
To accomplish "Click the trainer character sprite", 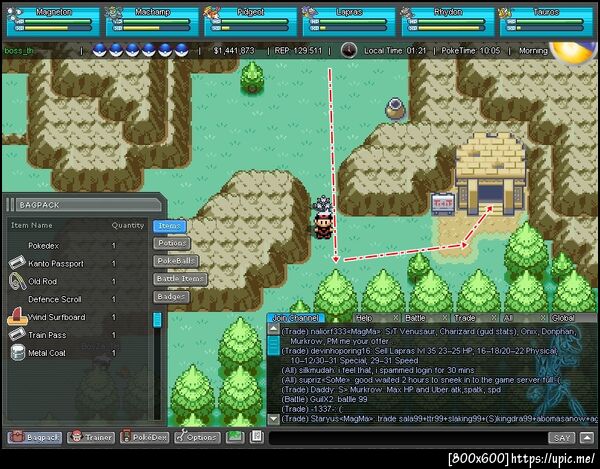I will tap(323, 226).
